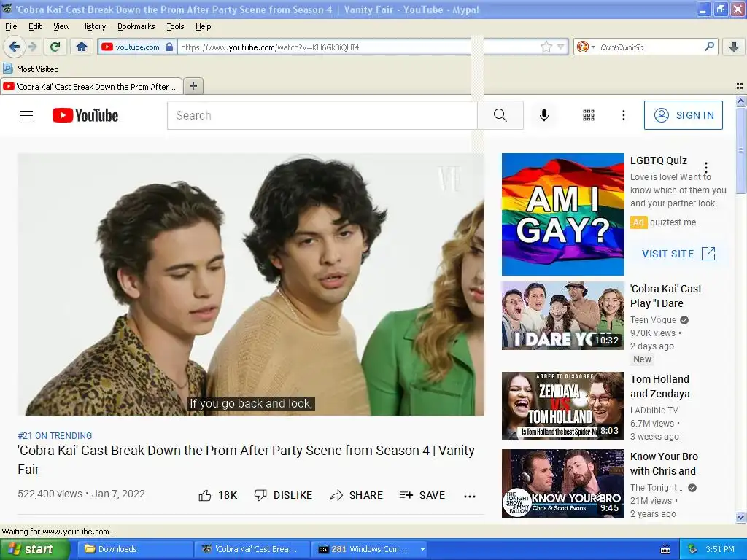Open the AM I GAY? ad thumbnail
The width and height of the screenshot is (747, 560).
(562, 214)
